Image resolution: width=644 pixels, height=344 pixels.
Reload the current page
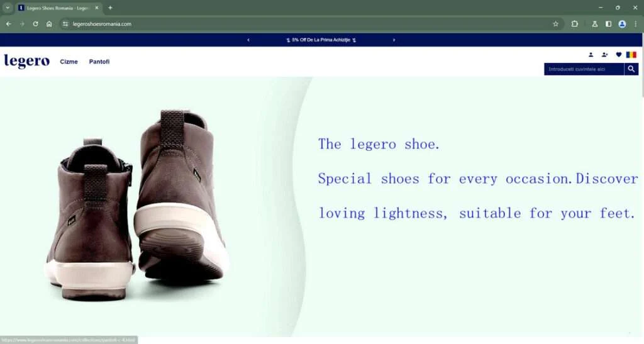35,24
